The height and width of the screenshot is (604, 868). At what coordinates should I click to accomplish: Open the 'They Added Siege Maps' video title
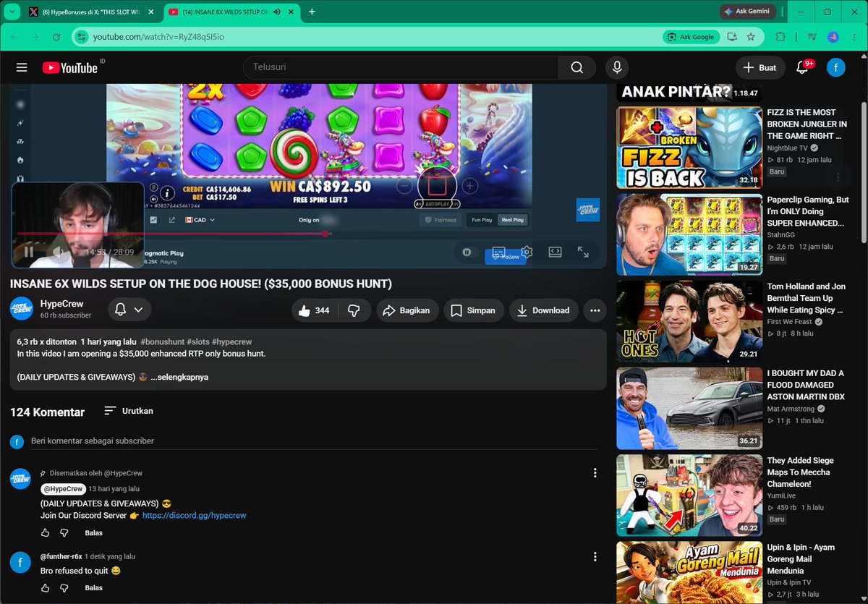coord(801,472)
